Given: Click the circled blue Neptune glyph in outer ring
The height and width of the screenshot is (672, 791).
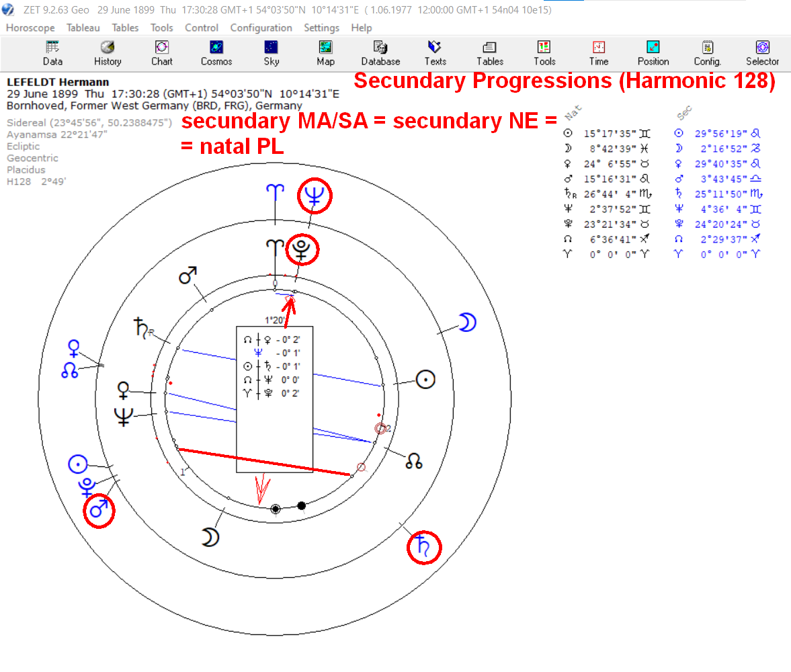Looking at the screenshot, I should tap(315, 196).
